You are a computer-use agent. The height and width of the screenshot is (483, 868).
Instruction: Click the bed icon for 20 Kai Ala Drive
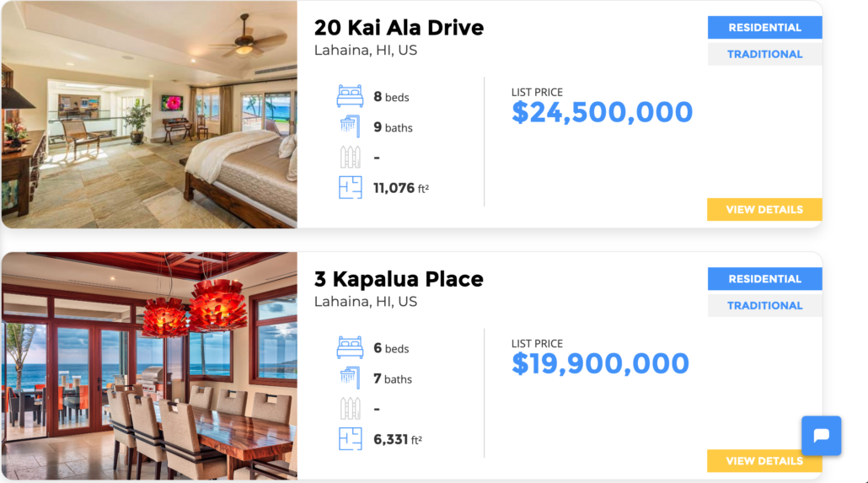tap(350, 97)
